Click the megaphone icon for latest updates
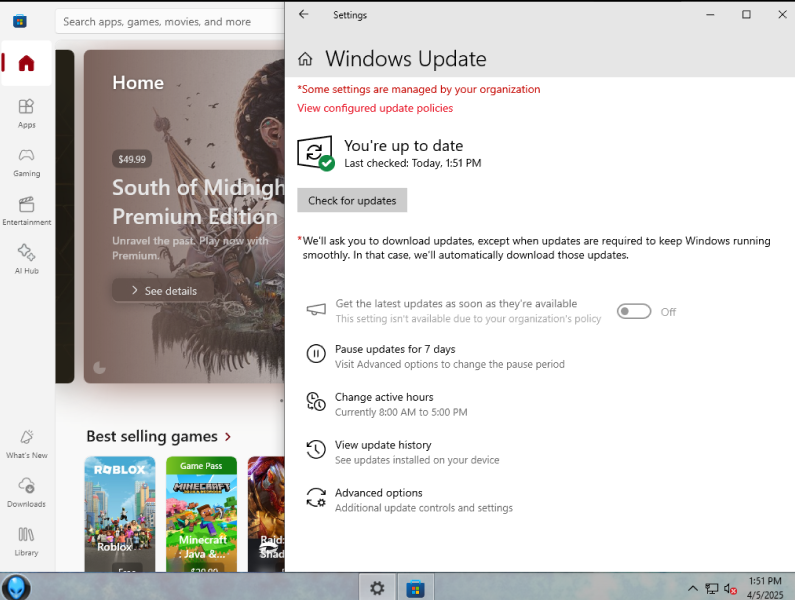The height and width of the screenshot is (600, 795). [x=316, y=309]
